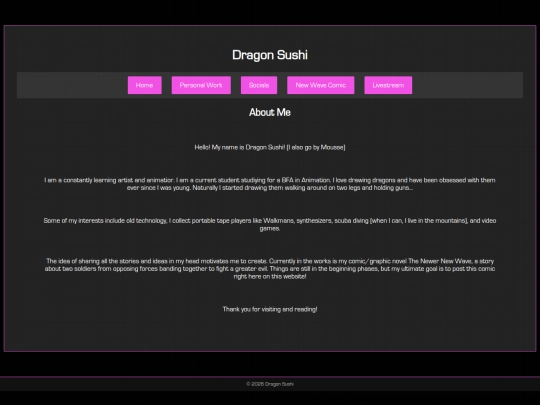Click the paragraph about studying for a BFA in Animation

coord(270,184)
